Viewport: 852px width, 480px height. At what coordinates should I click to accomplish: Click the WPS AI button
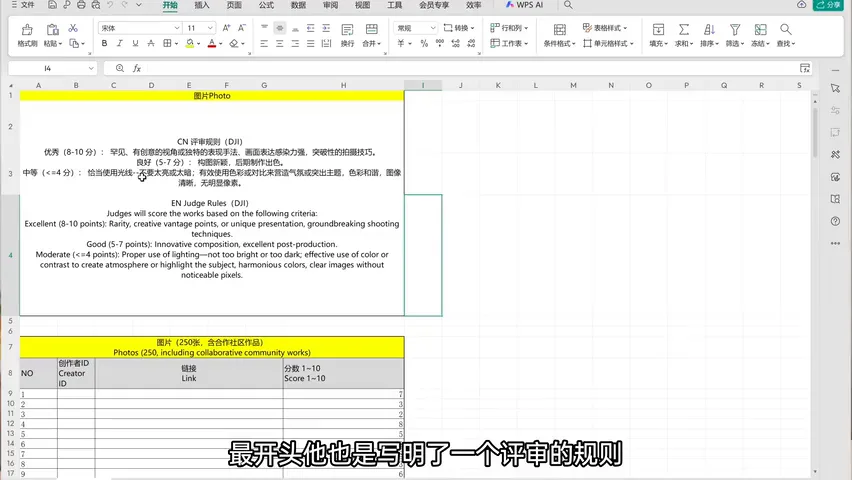[x=524, y=5]
